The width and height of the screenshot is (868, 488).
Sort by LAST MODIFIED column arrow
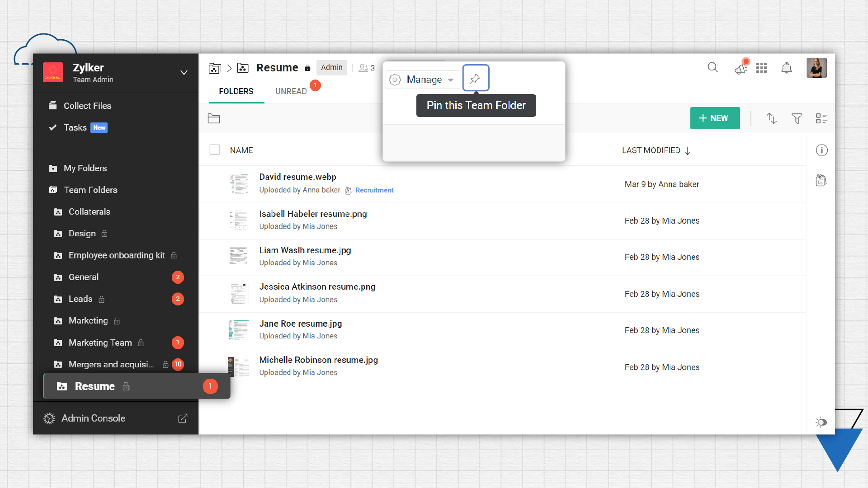pos(688,151)
